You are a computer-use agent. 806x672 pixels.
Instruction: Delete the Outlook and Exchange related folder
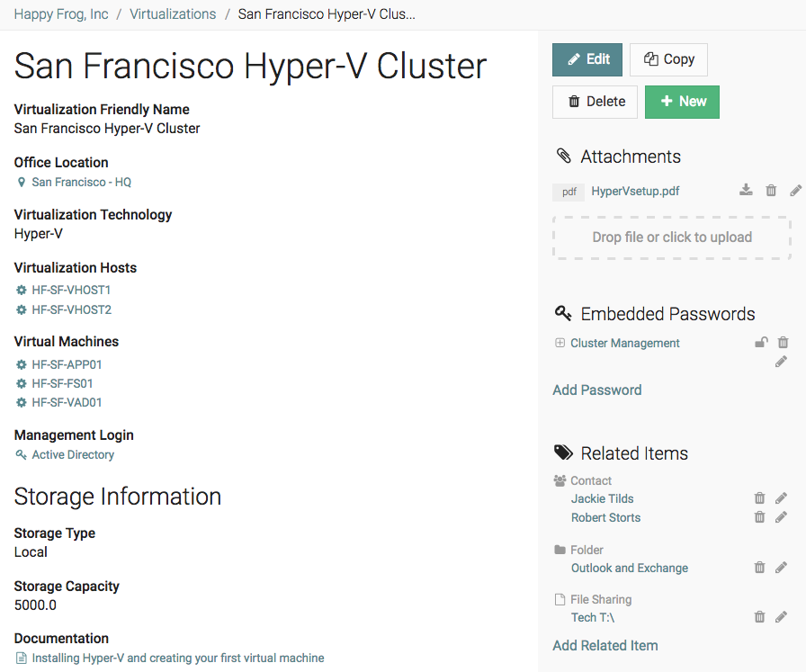tap(759, 568)
